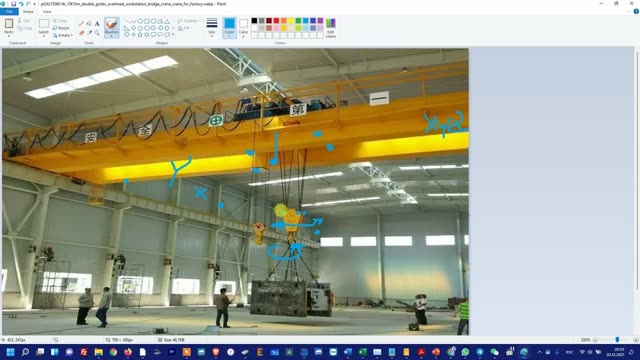Open the Rotate dropdown menu
640x360 pixels.
tap(62, 35)
